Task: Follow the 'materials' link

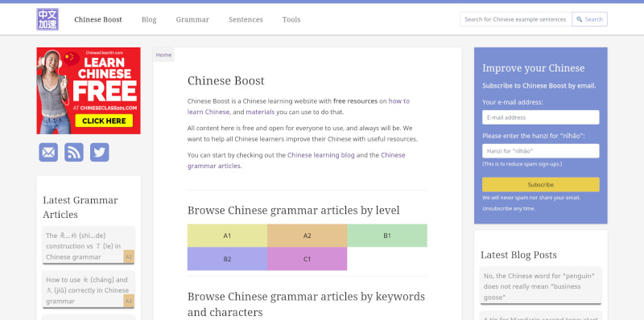Action: pyautogui.click(x=260, y=112)
